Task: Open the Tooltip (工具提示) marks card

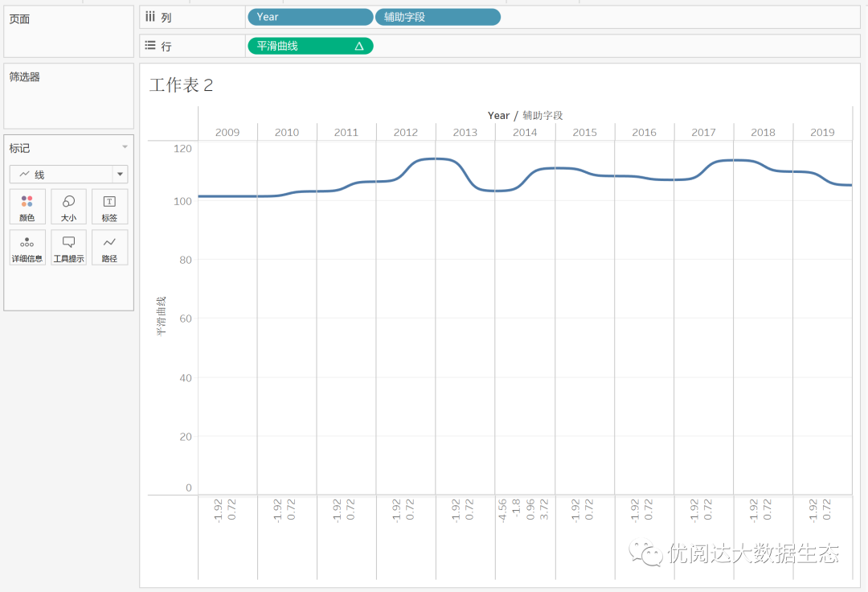Action: coord(68,248)
